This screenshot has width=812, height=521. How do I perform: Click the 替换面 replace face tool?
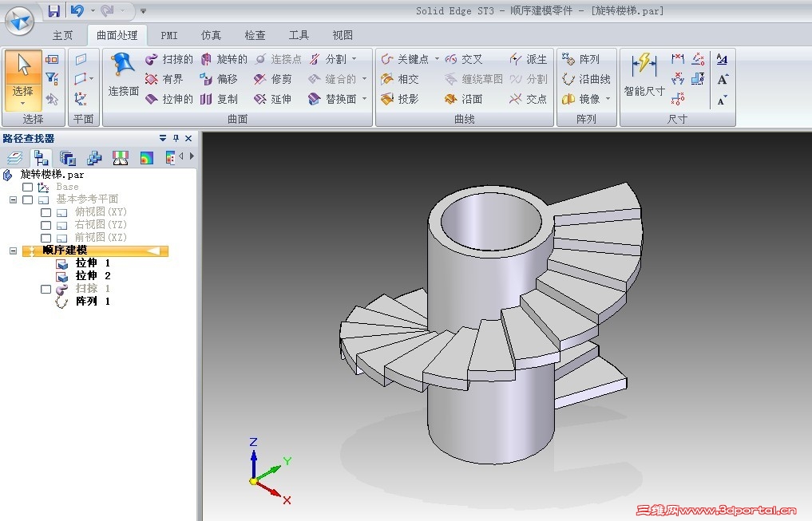(332, 99)
